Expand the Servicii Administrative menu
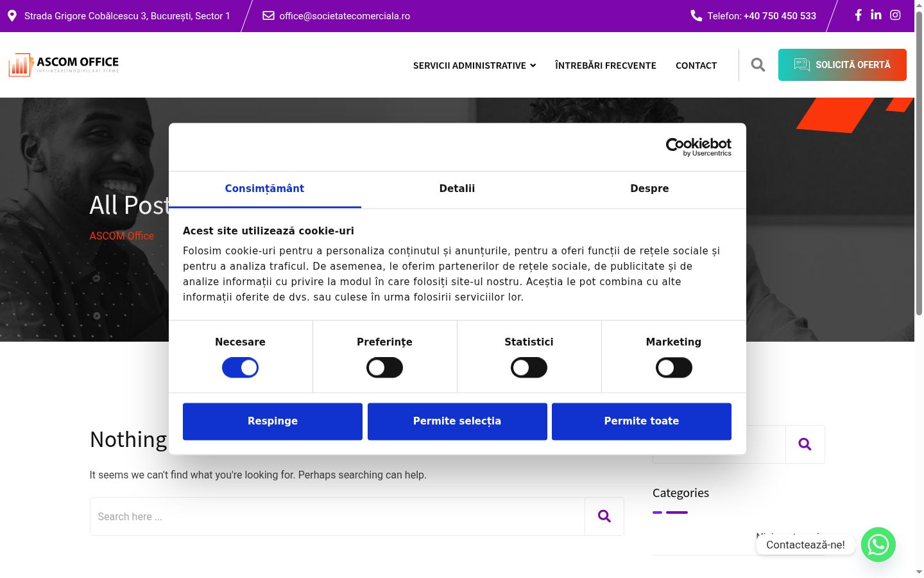This screenshot has height=578, width=924. (474, 66)
